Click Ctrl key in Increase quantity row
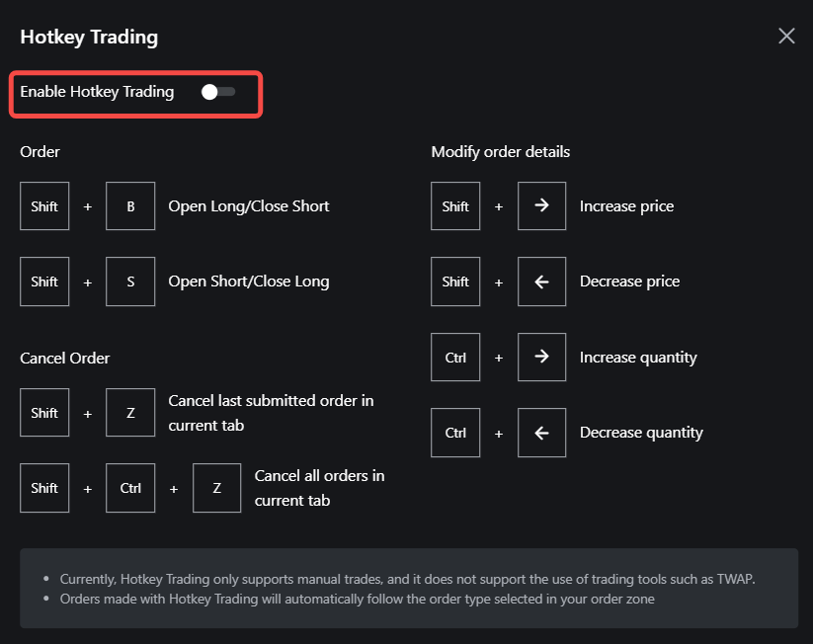 (x=455, y=358)
